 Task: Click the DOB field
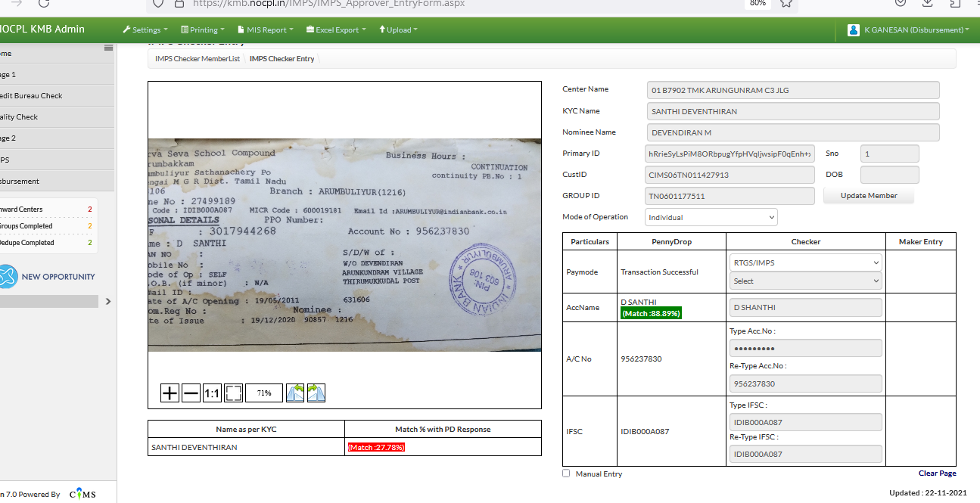coord(890,175)
